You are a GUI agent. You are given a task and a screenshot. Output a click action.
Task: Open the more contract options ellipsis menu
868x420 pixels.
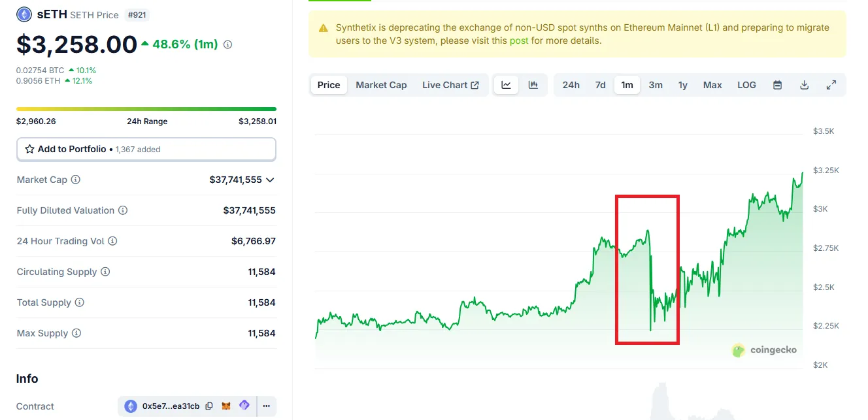267,406
